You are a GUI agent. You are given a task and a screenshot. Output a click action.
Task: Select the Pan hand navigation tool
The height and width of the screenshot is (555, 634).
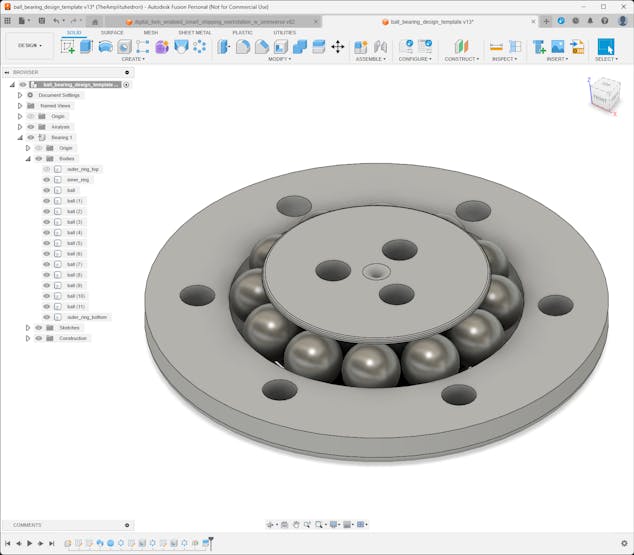pos(296,524)
